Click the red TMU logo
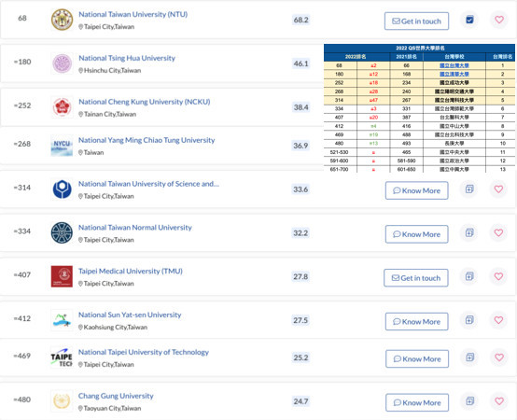517x420 pixels. 62,276
